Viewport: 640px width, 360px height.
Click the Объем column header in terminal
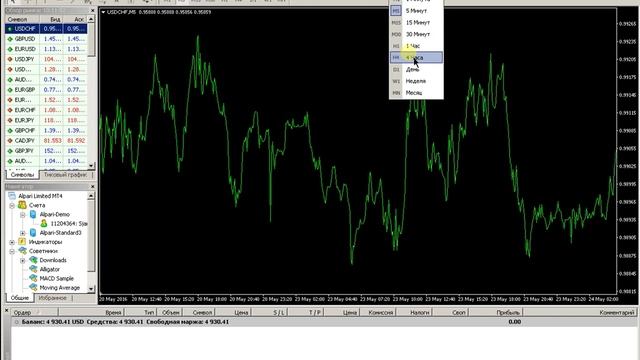coord(170,313)
